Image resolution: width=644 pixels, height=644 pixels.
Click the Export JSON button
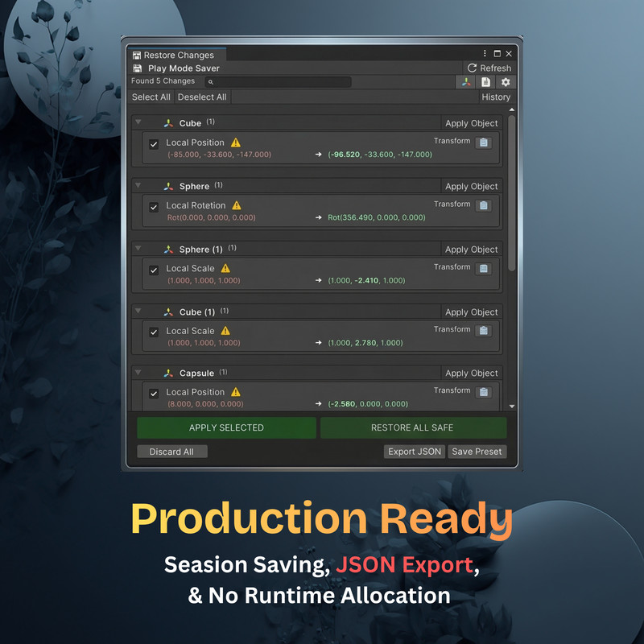point(414,452)
